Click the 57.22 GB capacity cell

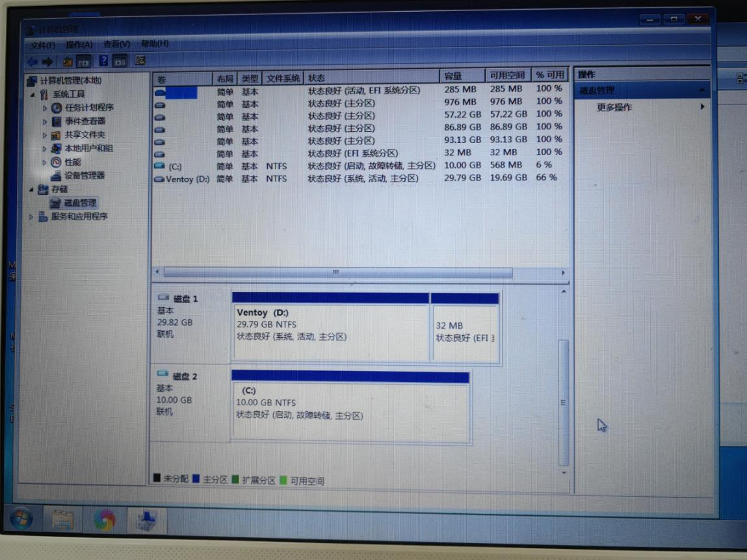(463, 115)
